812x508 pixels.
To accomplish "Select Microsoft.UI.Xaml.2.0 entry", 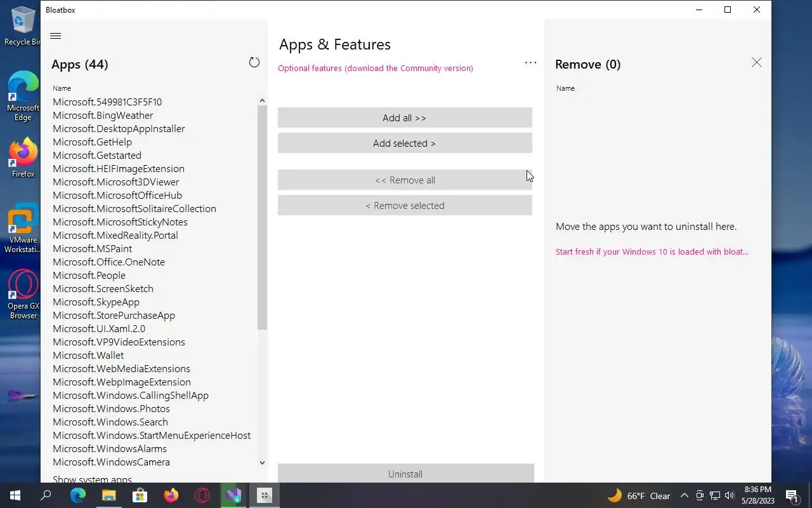I will click(x=99, y=328).
